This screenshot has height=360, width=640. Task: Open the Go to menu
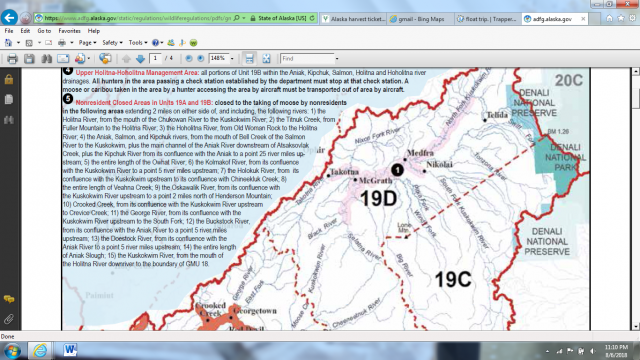[x=44, y=31]
